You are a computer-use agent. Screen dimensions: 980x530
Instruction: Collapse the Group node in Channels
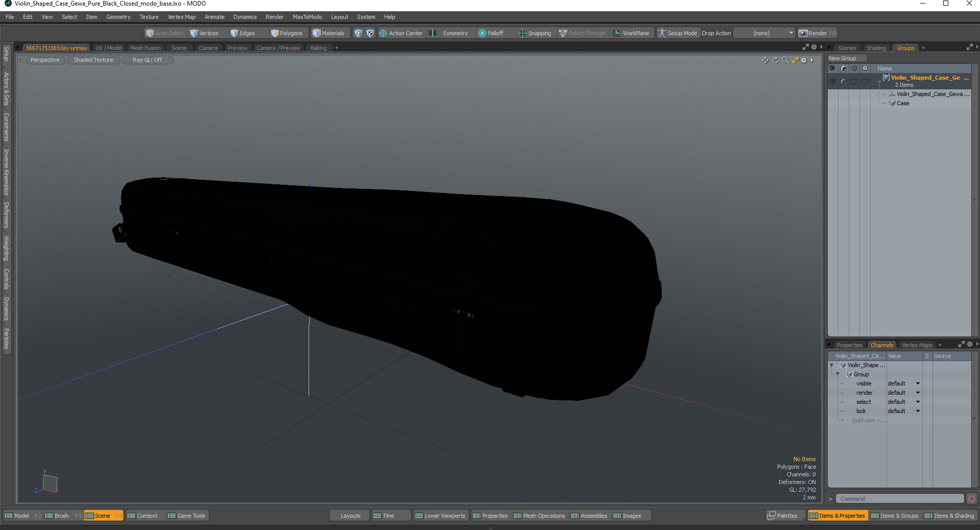click(x=838, y=374)
